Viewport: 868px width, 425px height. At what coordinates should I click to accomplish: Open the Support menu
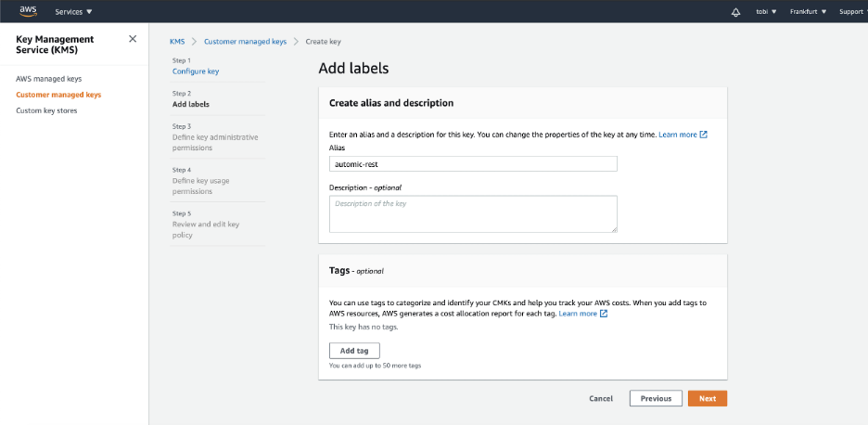coord(850,12)
